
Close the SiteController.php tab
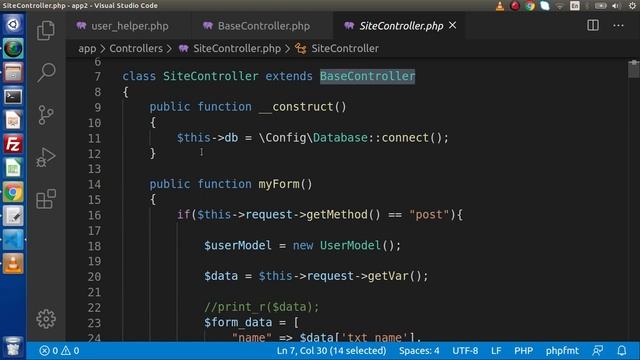coord(452,25)
